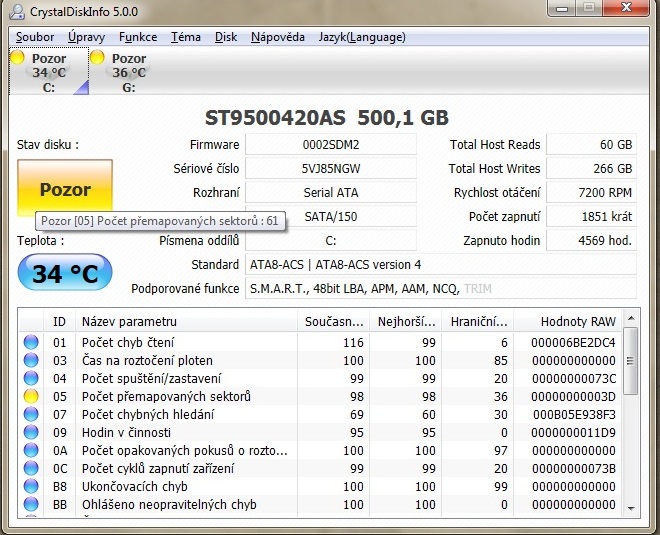Open the Úpravy menu
Viewport: 660px width, 535px height.
[86, 37]
